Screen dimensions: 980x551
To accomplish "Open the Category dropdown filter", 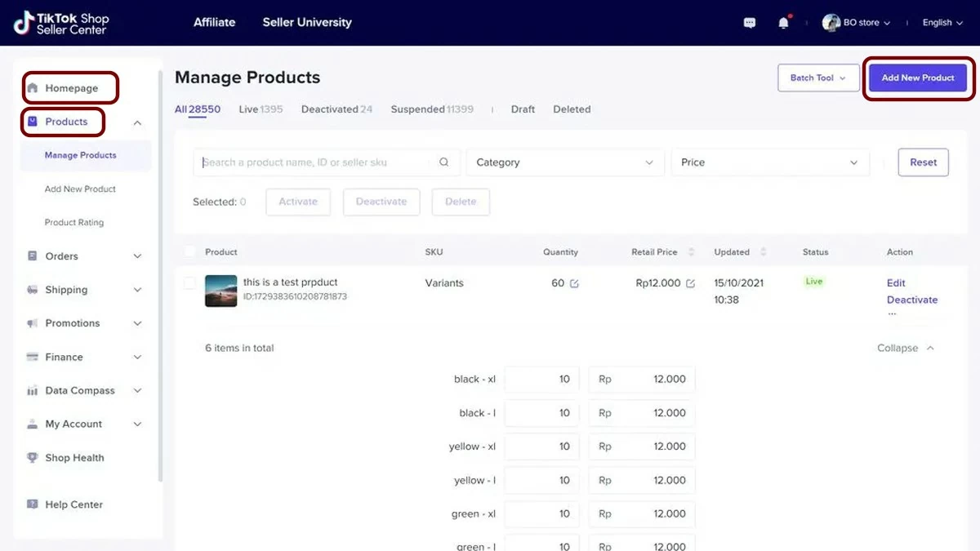I will coord(564,162).
